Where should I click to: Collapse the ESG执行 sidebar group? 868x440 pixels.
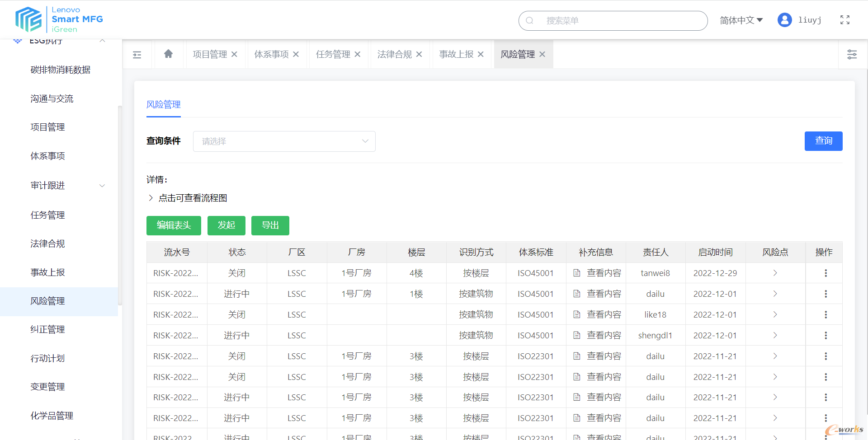103,41
